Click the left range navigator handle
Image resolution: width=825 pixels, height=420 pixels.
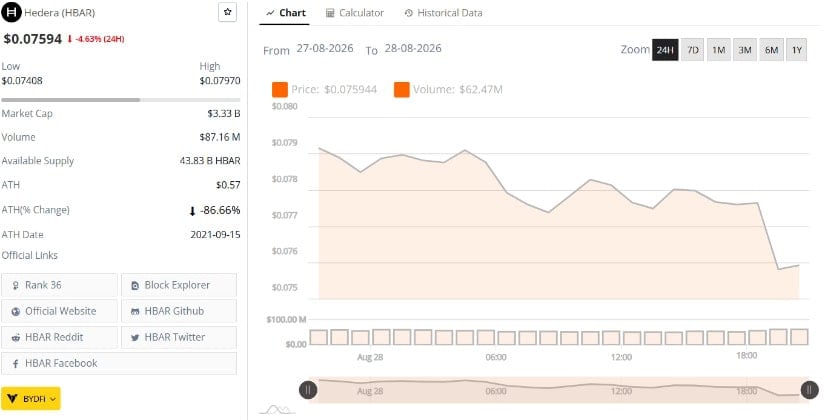tap(308, 390)
